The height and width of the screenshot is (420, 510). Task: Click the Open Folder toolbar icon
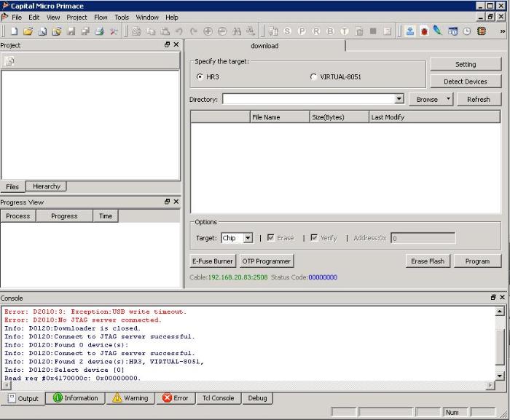click(28, 31)
